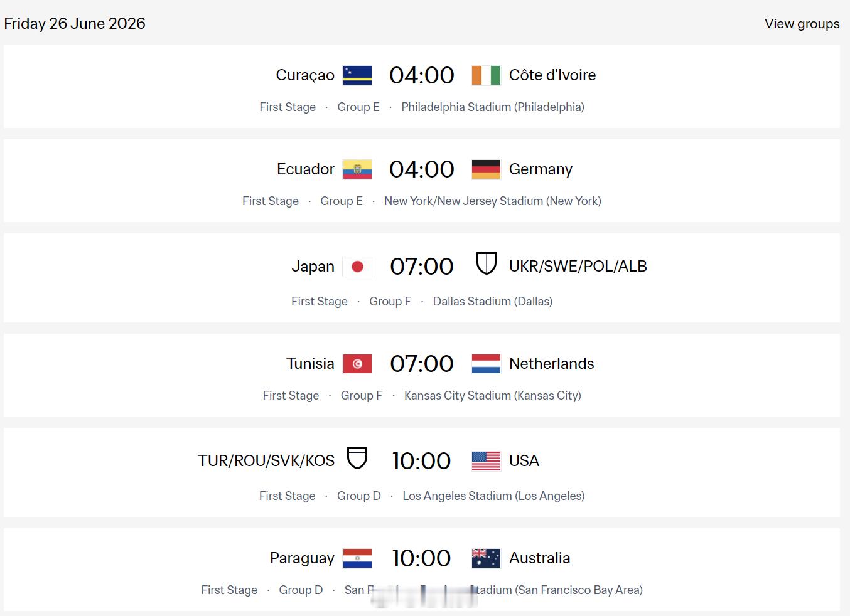Click the Netherlands flag icon
The image size is (850, 616).
point(486,364)
